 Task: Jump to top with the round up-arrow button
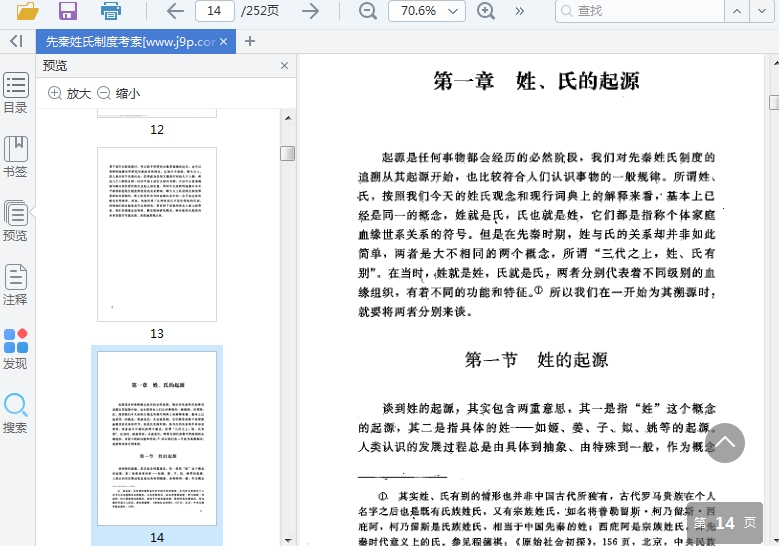click(x=725, y=443)
